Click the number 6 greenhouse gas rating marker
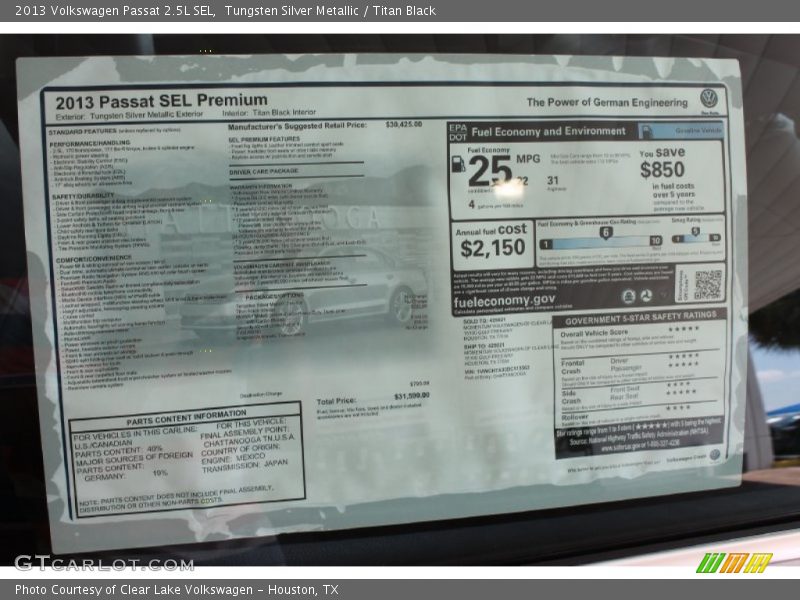This screenshot has width=800, height=600. (x=606, y=233)
